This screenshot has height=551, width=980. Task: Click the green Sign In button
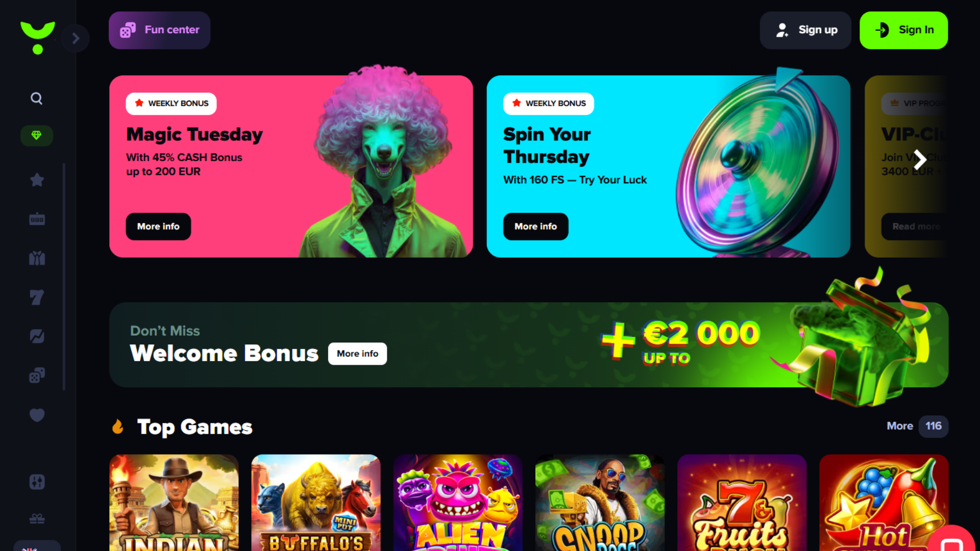(x=903, y=30)
